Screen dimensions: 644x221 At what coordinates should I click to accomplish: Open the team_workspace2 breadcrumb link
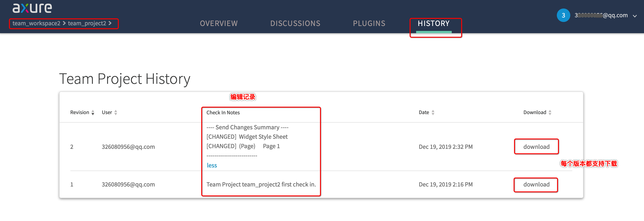tap(37, 24)
